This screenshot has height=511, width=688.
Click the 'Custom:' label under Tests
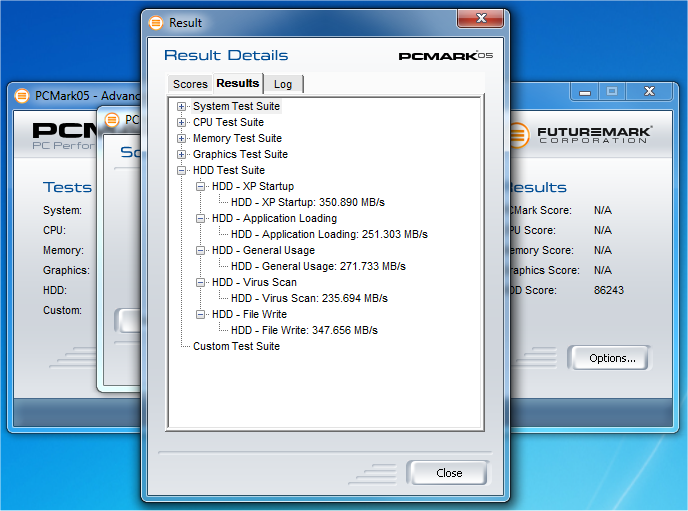[62, 311]
